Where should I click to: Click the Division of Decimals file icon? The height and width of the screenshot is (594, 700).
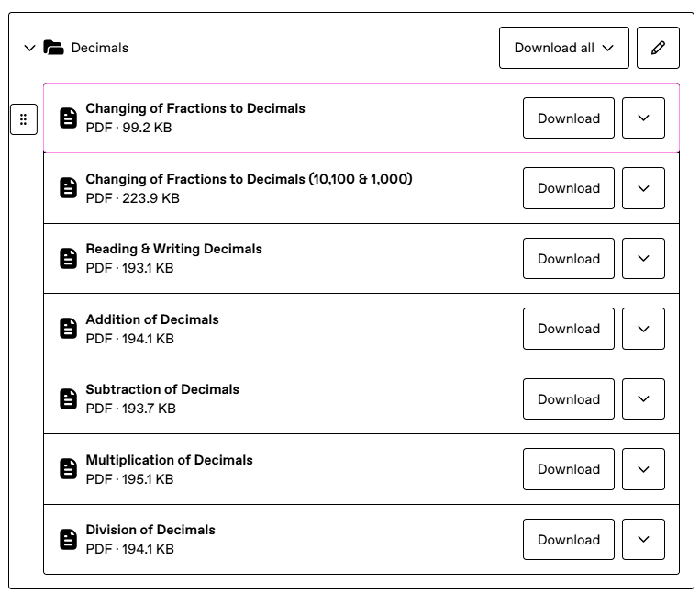tap(68, 540)
